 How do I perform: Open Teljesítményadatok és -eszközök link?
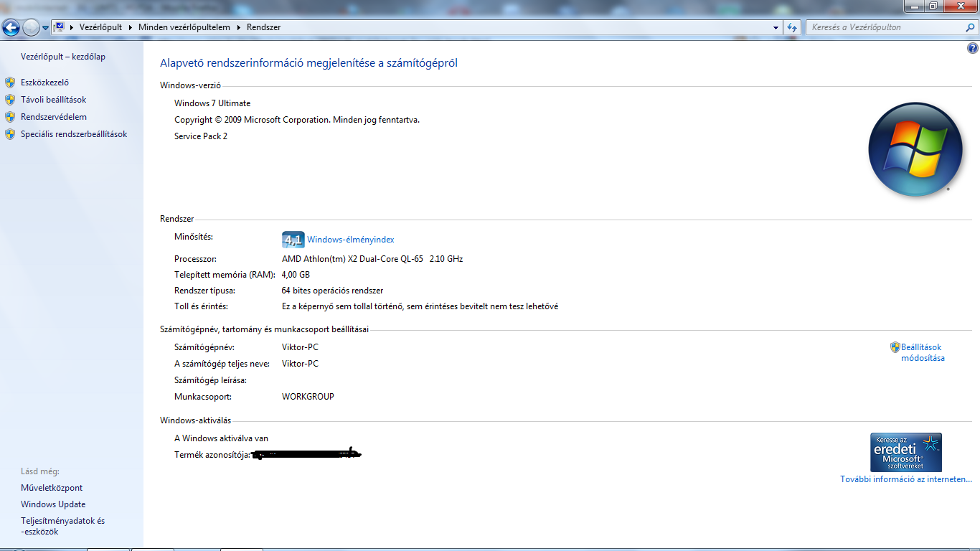[x=62, y=527]
